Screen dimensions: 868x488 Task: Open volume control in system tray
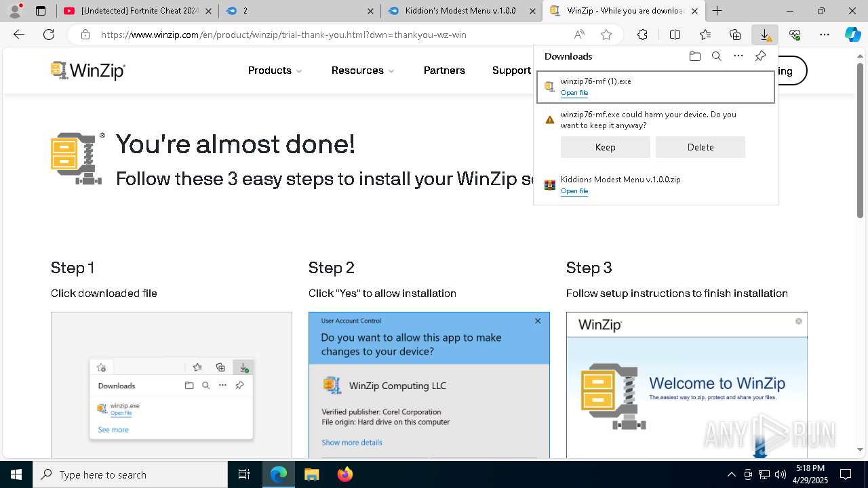pos(781,474)
